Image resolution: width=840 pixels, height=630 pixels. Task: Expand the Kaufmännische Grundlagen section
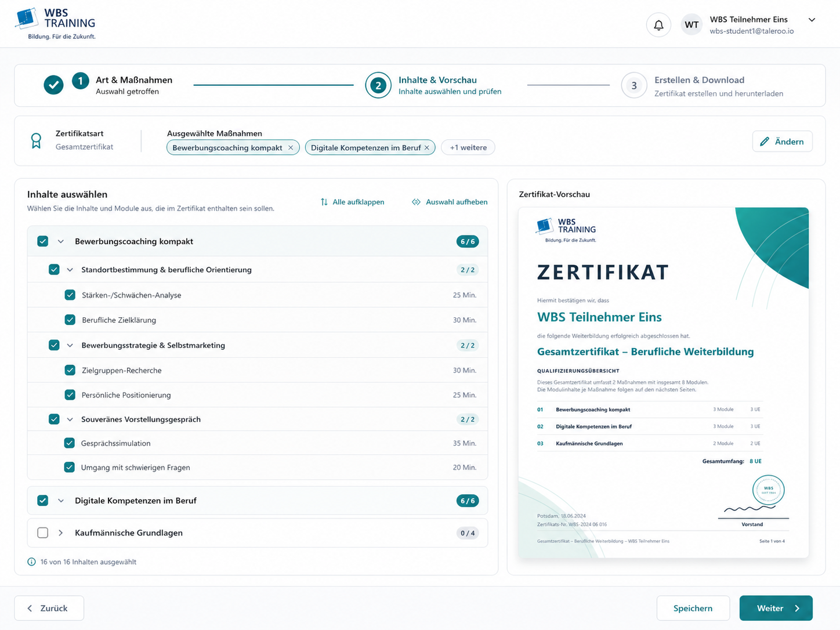tap(61, 533)
